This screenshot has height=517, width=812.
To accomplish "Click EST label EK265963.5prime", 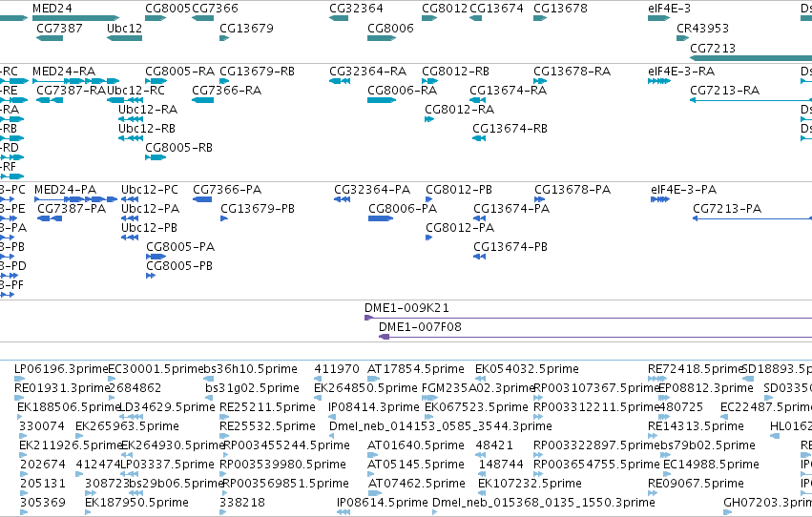I will 128,426.
